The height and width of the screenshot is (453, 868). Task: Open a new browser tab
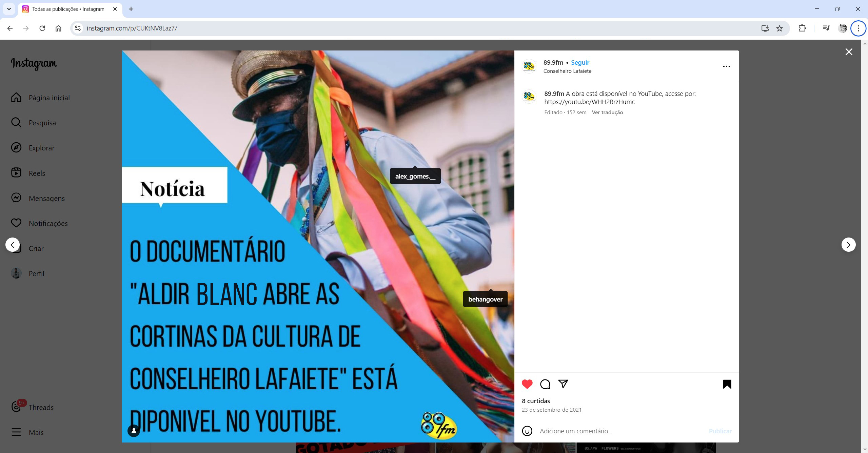click(131, 9)
